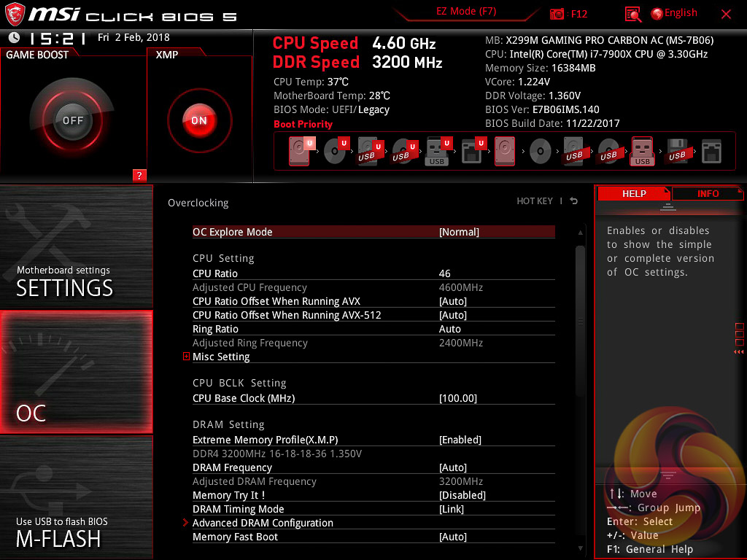
Task: Click the Overclocking page heading
Action: [x=198, y=203]
